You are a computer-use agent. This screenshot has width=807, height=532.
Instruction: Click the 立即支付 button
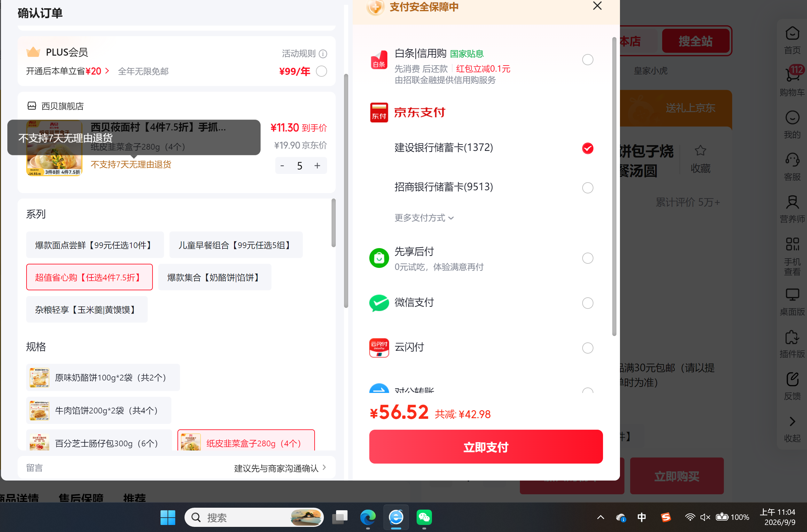(486, 447)
